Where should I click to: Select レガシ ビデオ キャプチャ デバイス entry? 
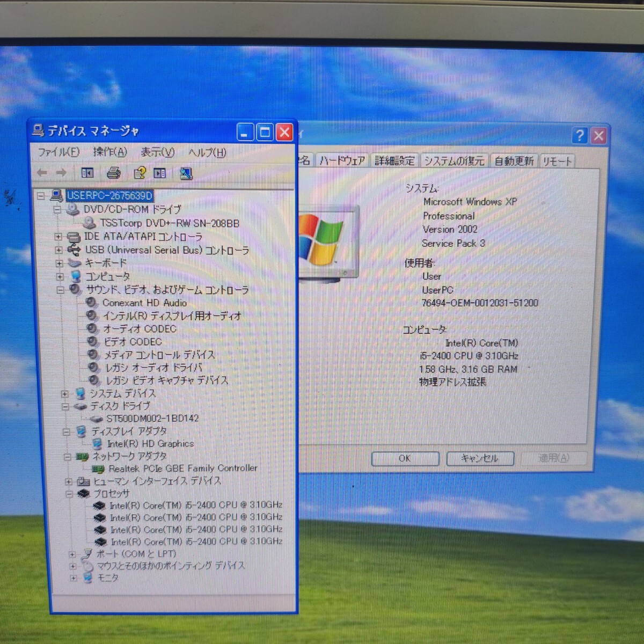click(167, 380)
